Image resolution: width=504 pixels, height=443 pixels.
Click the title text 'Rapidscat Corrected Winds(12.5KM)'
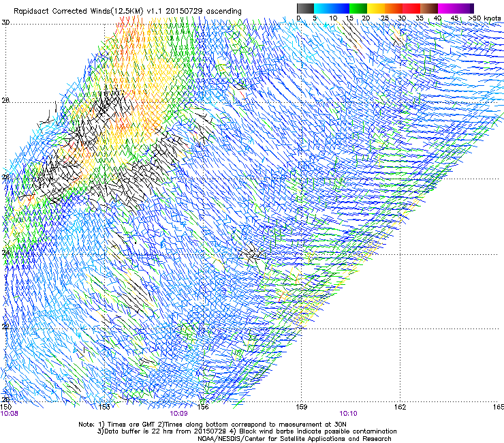click(x=78, y=11)
